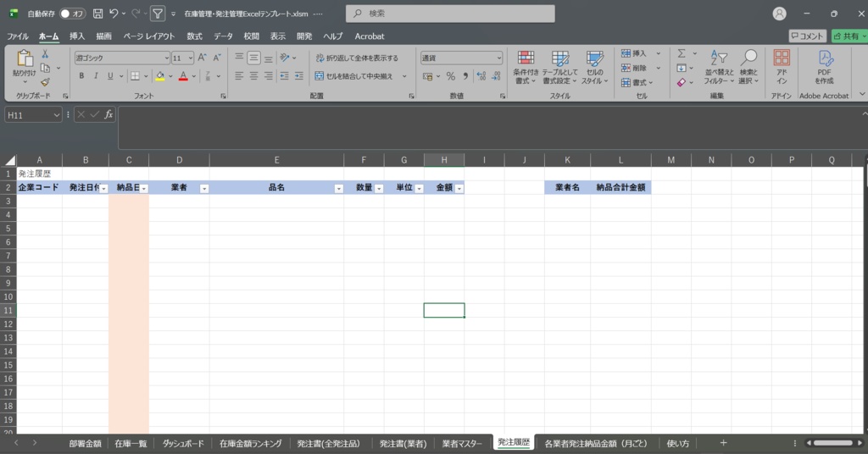Click the horizontal scrollbar at bottom right
This screenshot has height=454, width=868.
[x=834, y=443]
